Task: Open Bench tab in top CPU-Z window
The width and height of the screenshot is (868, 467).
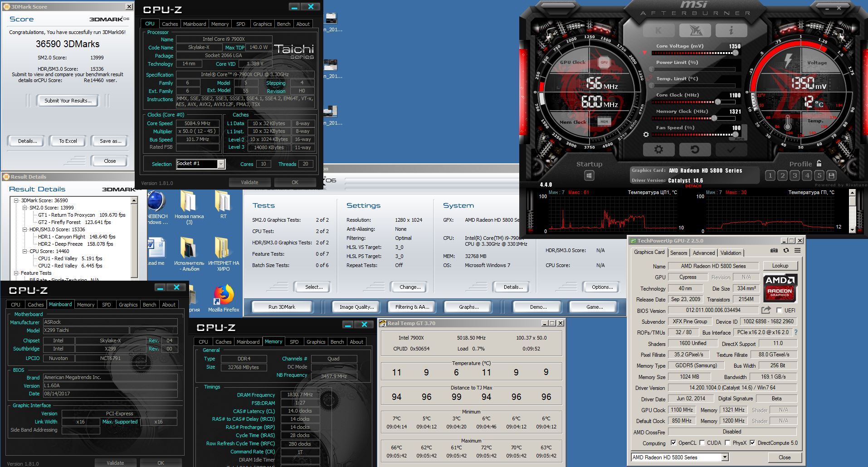Action: [x=283, y=24]
